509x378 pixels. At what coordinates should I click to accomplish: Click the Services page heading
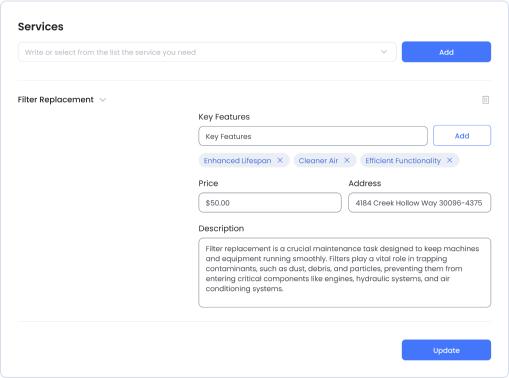click(41, 27)
